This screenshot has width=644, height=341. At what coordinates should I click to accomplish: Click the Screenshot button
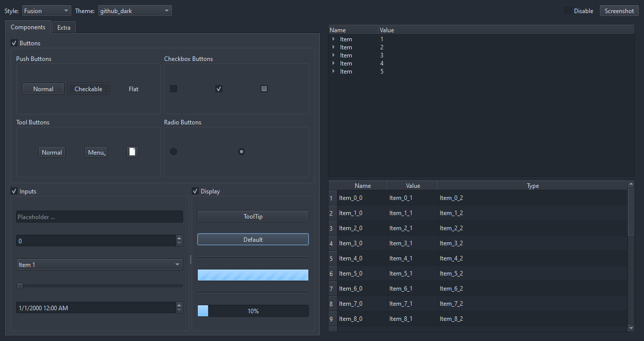[619, 11]
